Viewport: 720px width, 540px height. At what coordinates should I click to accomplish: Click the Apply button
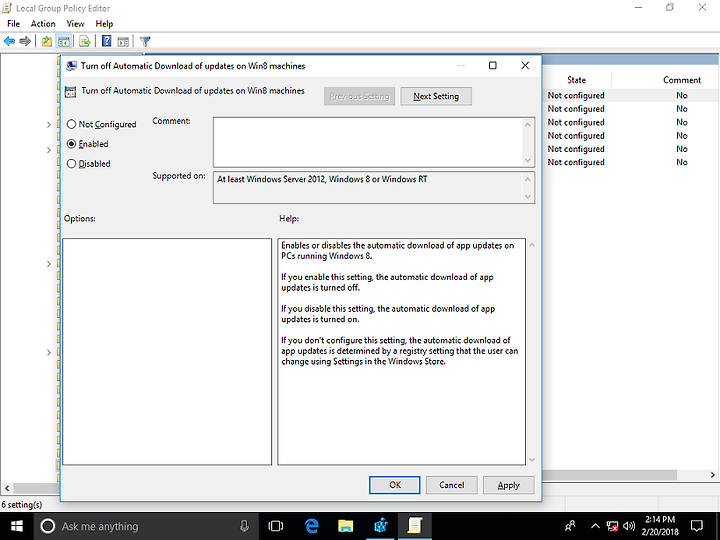[508, 485]
